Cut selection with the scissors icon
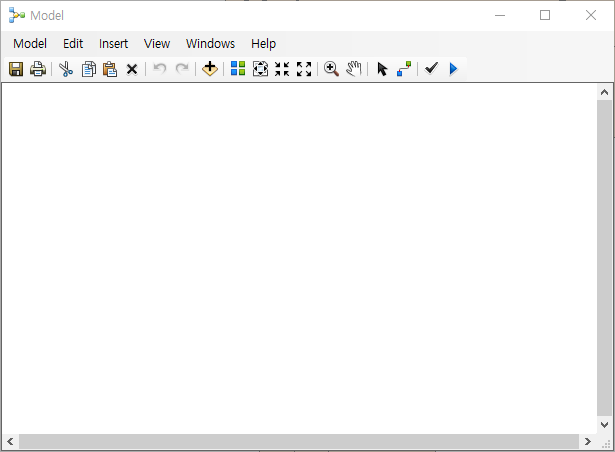615x452 pixels. pos(66,69)
